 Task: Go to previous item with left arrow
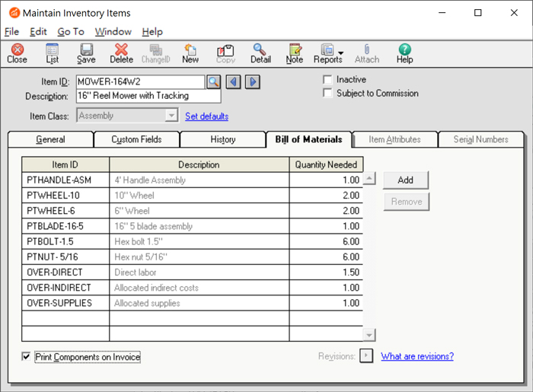coord(233,82)
